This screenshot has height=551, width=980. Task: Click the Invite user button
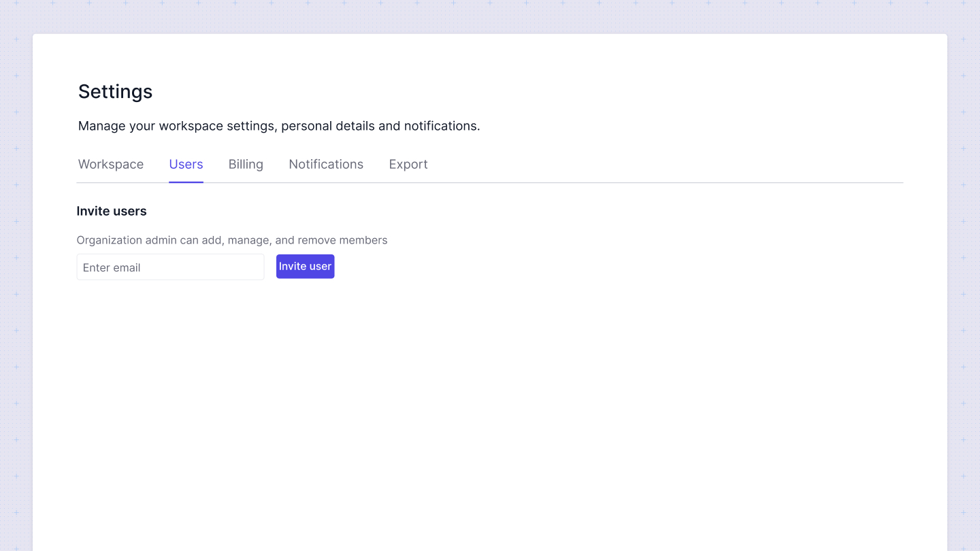[x=305, y=266]
